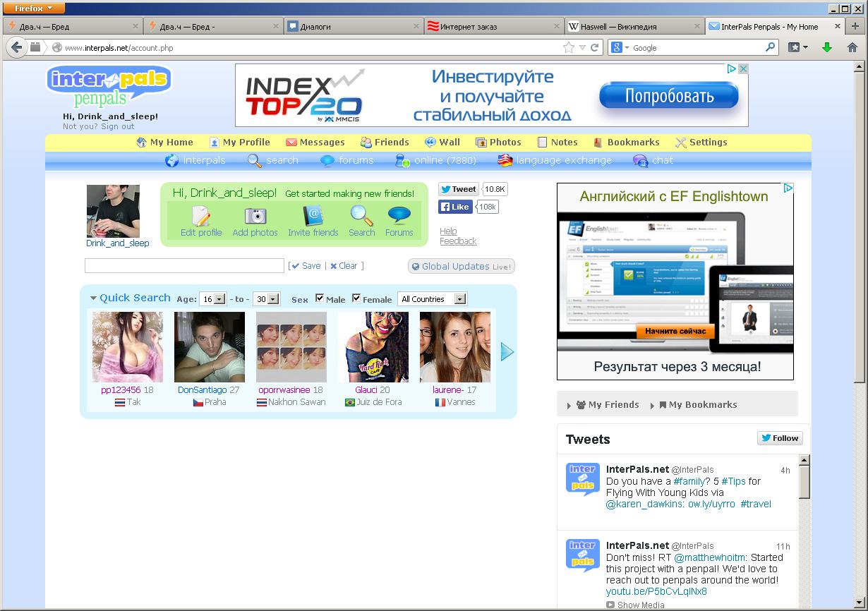Show next Quick Search results arrow

click(x=507, y=351)
